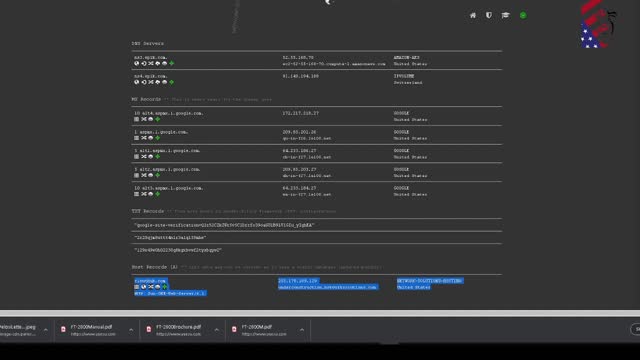
Task: Expand options chevron for FT-2800M.pdf download
Action: [302, 330]
